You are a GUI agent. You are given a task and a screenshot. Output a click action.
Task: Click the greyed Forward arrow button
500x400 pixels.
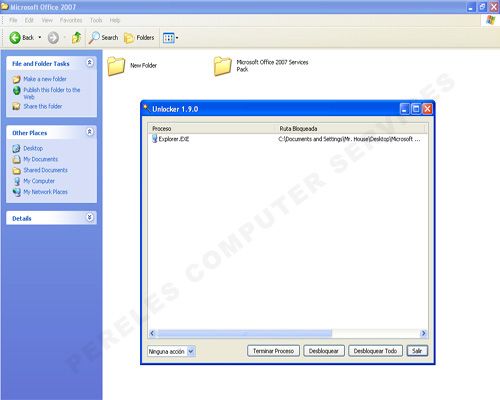pyautogui.click(x=53, y=38)
